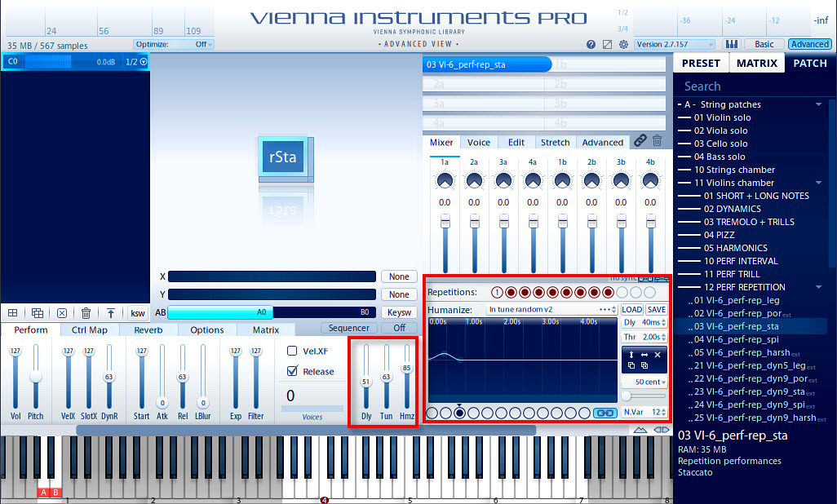This screenshot has width=837, height=504.
Task: Click the single-grid matrix icon
Action: pos(13,313)
